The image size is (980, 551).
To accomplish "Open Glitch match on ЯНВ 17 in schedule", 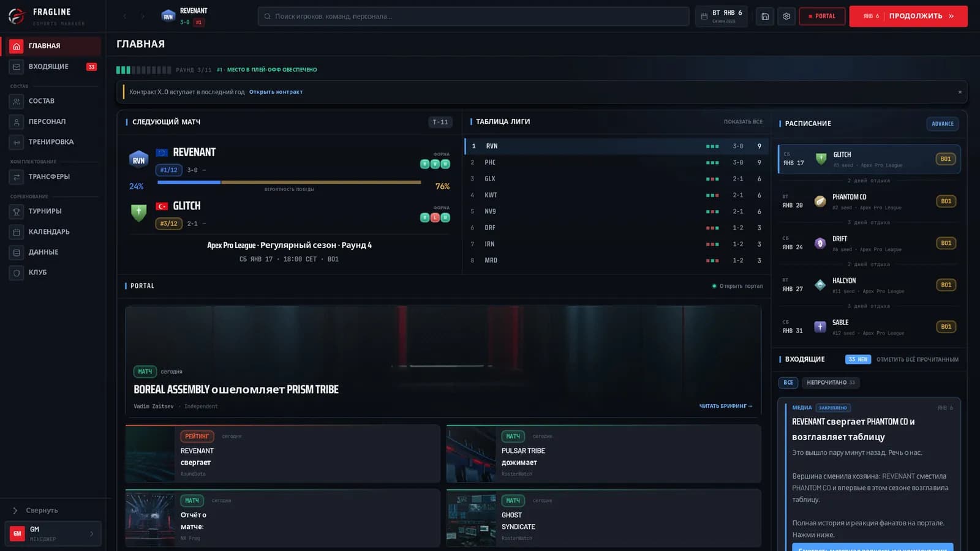I will pyautogui.click(x=869, y=159).
